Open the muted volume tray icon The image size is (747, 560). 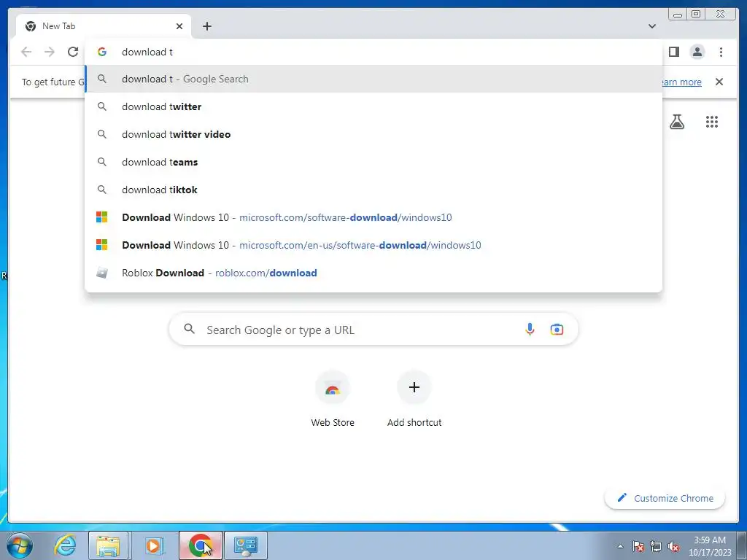click(x=673, y=546)
